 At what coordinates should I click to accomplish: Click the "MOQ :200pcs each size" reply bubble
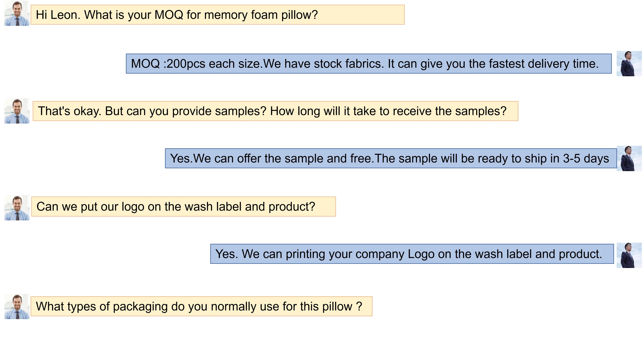(368, 64)
